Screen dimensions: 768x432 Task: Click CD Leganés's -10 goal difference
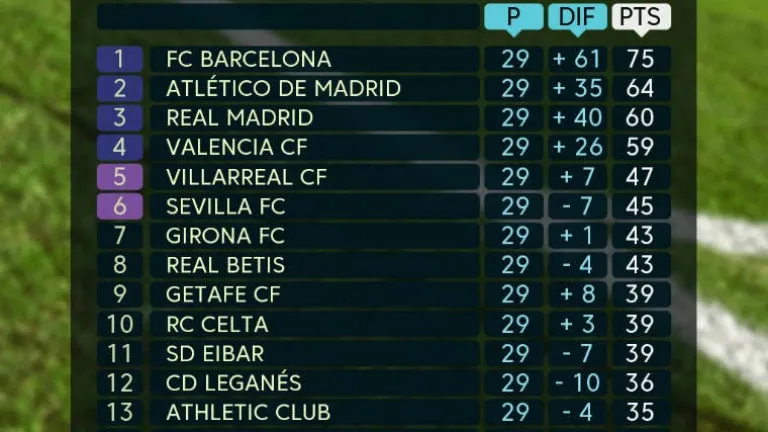click(578, 383)
